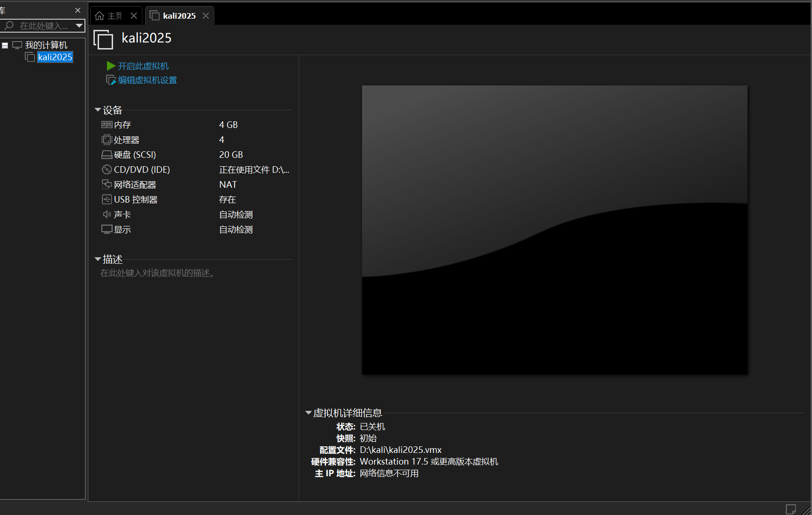Click the processor count value 4
The height and width of the screenshot is (515, 812).
coord(222,140)
